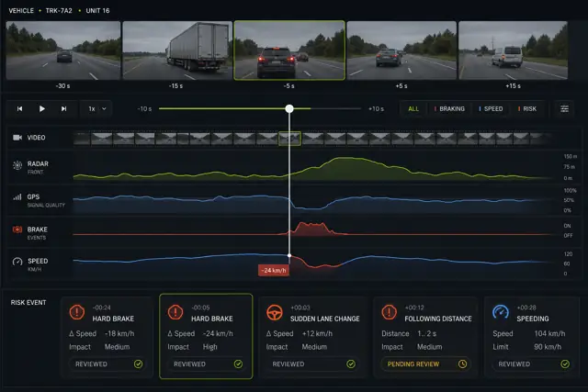Click the front radar track icon
This screenshot has width=588, height=392.
click(17, 165)
